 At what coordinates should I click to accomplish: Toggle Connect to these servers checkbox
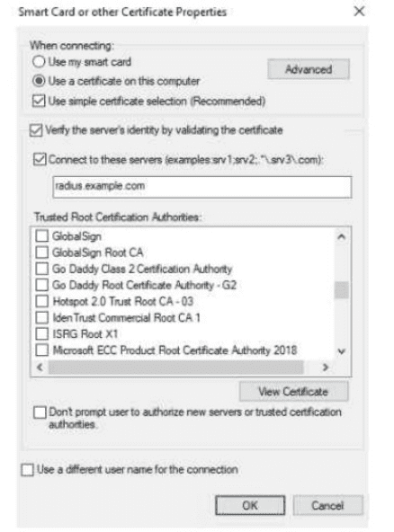pyautogui.click(x=40, y=159)
